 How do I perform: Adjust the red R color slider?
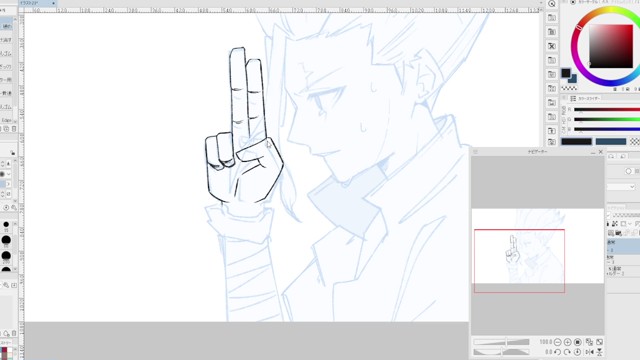click(607, 109)
